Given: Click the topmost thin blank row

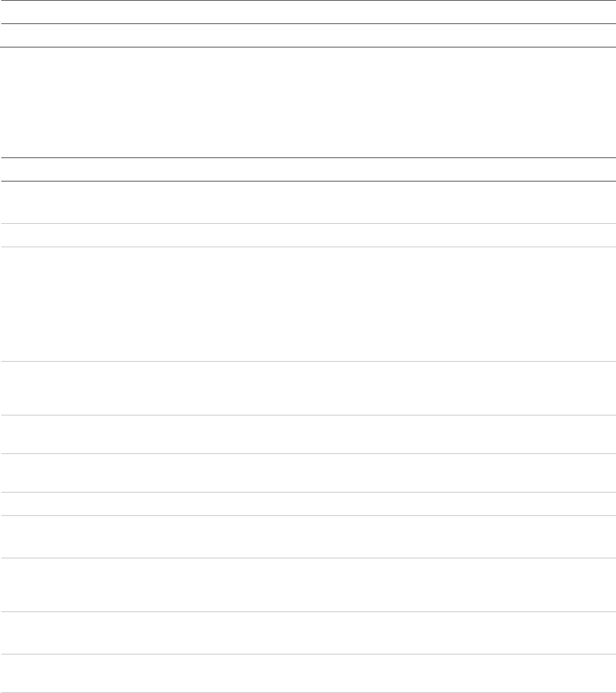Looking at the screenshot, I should 308,12.
